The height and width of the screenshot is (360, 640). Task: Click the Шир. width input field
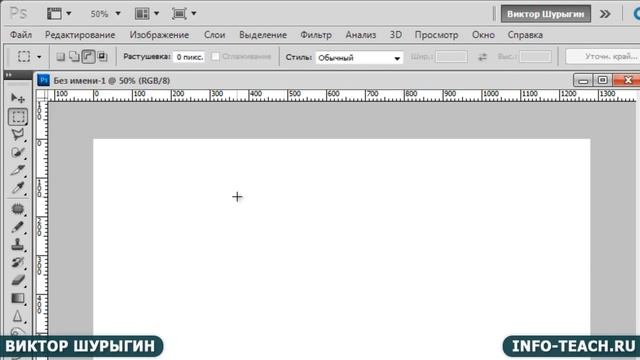click(x=451, y=57)
